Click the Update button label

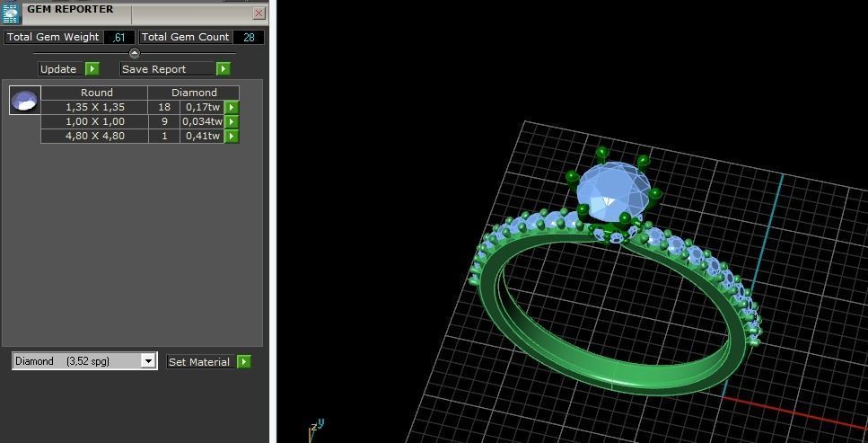pyautogui.click(x=61, y=69)
